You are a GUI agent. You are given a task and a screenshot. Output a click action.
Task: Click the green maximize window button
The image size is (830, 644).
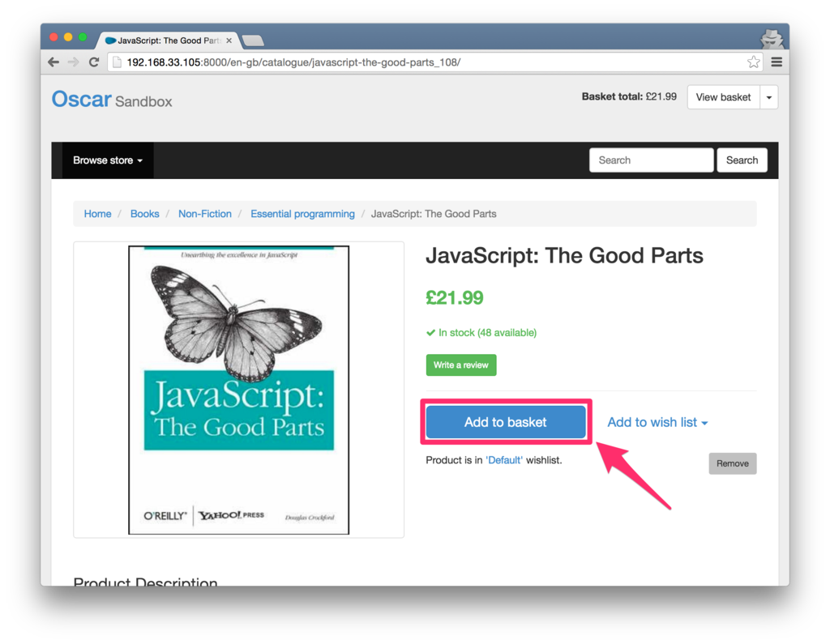pos(83,37)
